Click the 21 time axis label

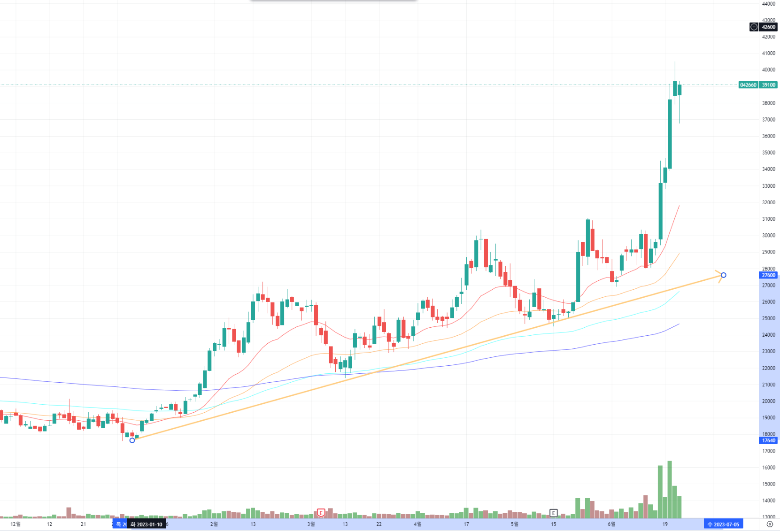pyautogui.click(x=83, y=524)
